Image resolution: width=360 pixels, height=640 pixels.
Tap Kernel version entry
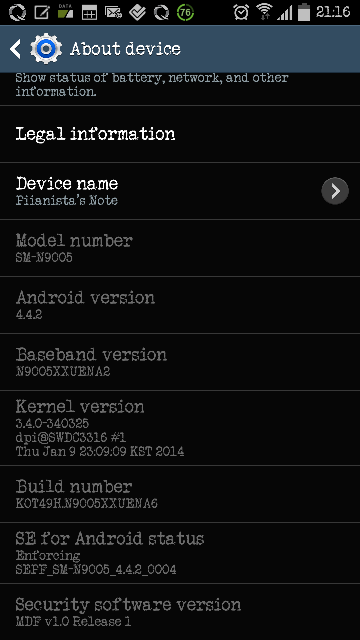click(180, 428)
